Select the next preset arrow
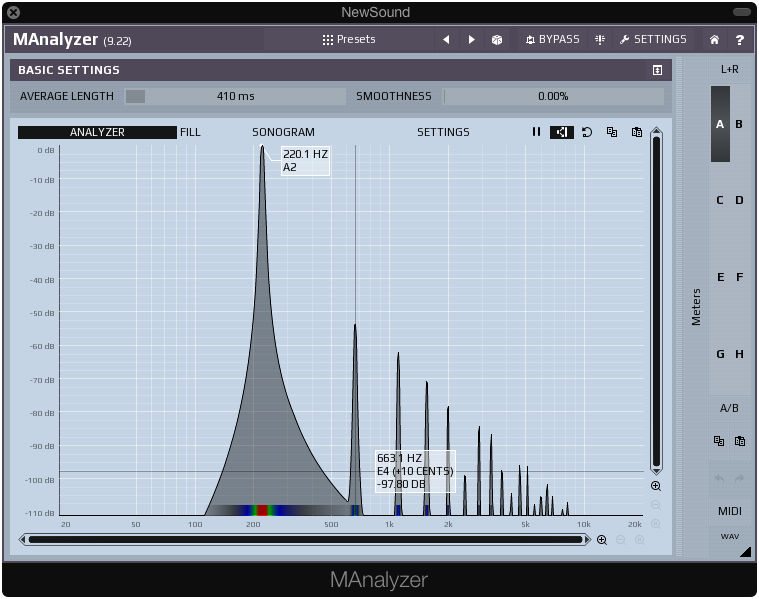759x599 pixels. pyautogui.click(x=472, y=40)
